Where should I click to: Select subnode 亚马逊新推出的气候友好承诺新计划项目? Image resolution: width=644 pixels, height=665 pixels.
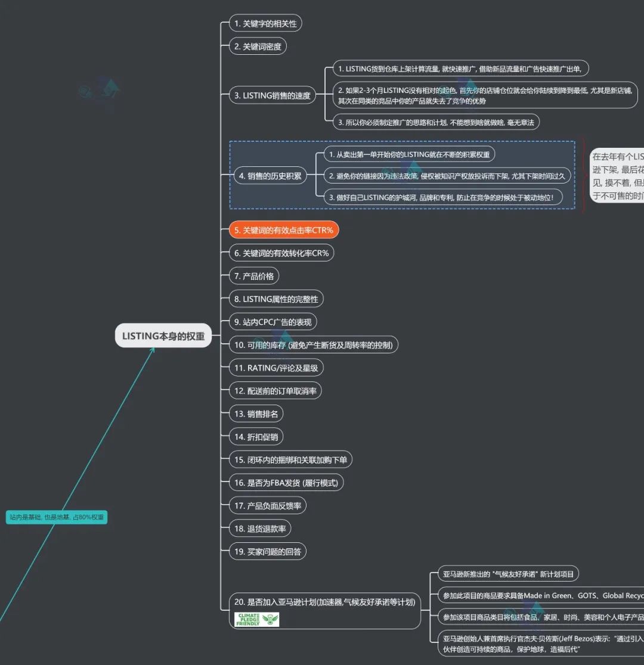508,574
